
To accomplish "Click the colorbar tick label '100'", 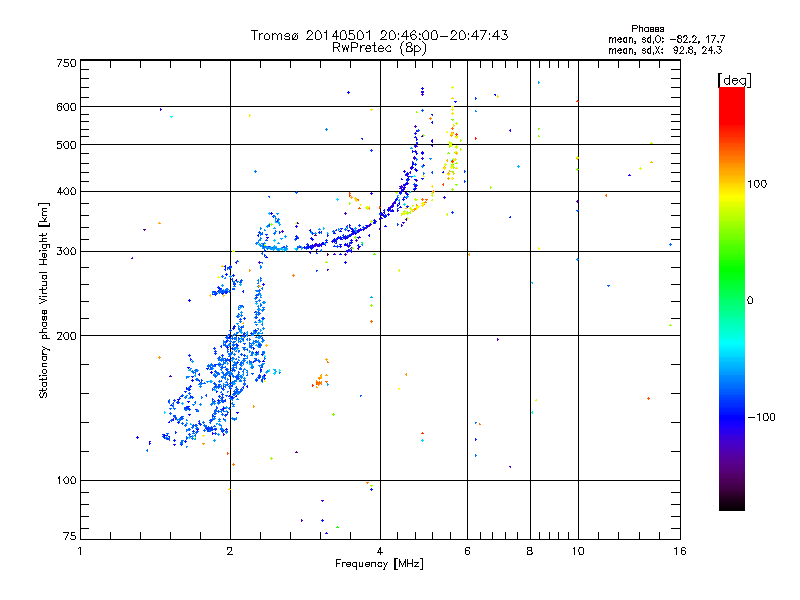I will pos(757,184).
